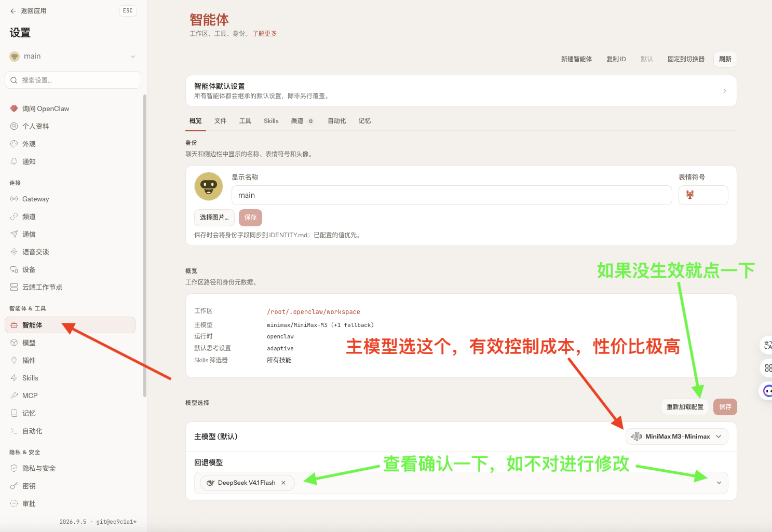The image size is (772, 532).
Task: Click the back arrow next to 返回应用
Action: [13, 11]
